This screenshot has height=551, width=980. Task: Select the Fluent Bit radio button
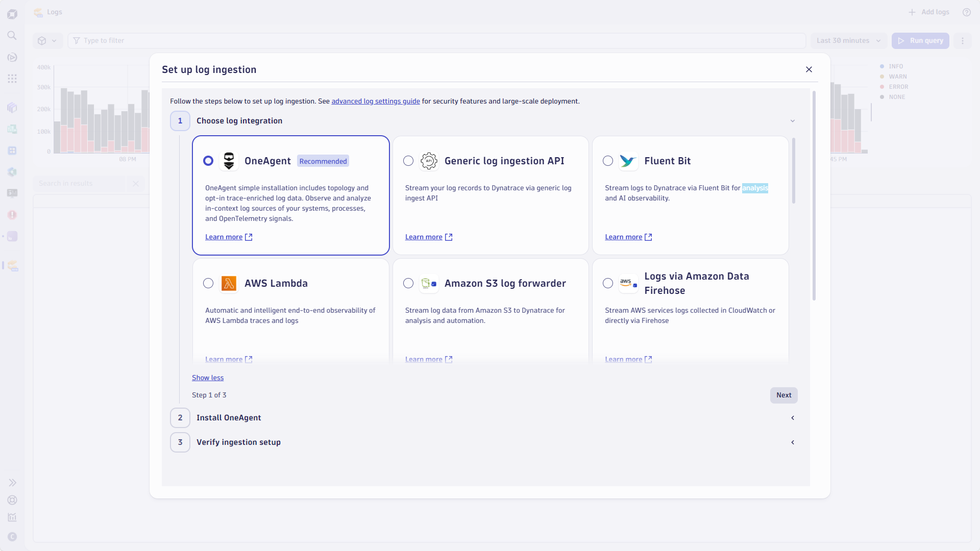607,160
